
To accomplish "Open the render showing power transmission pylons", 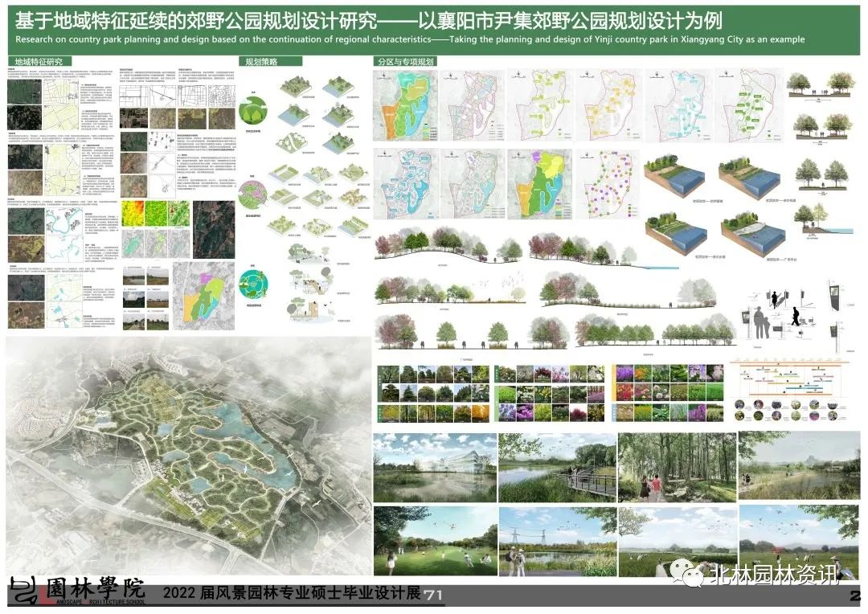I will (558, 541).
